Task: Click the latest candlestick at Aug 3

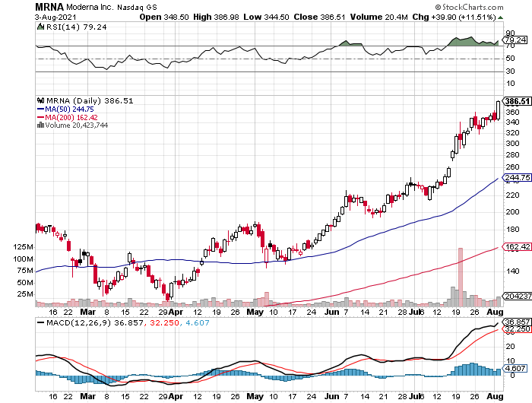Action: click(498, 110)
